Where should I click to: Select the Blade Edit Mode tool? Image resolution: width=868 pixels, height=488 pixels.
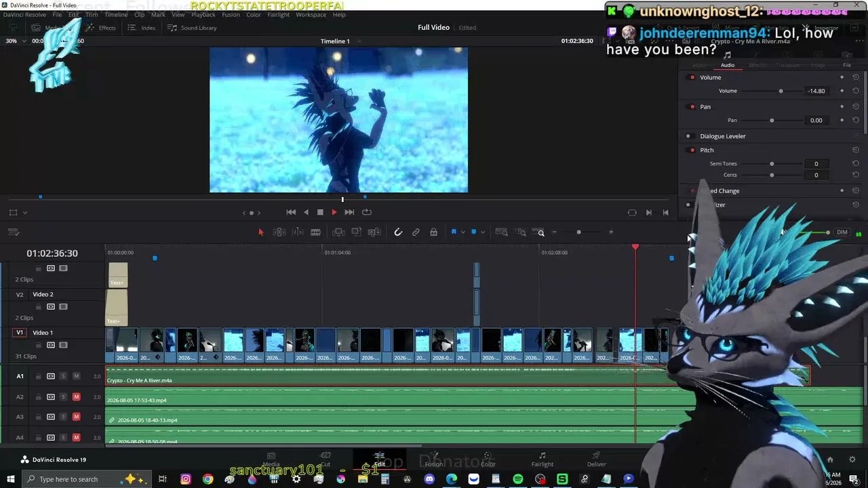[x=315, y=232]
